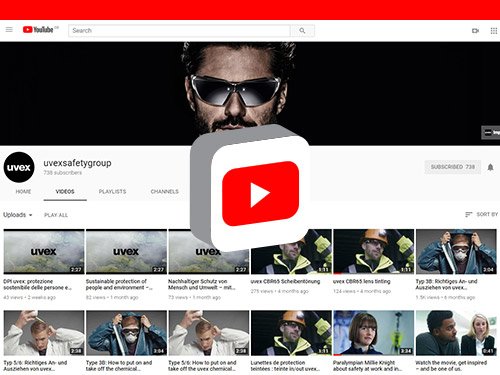Screen dimensions: 500x375
Task: Open 'Sustainable protection of people and environment' title
Action: click(x=119, y=284)
